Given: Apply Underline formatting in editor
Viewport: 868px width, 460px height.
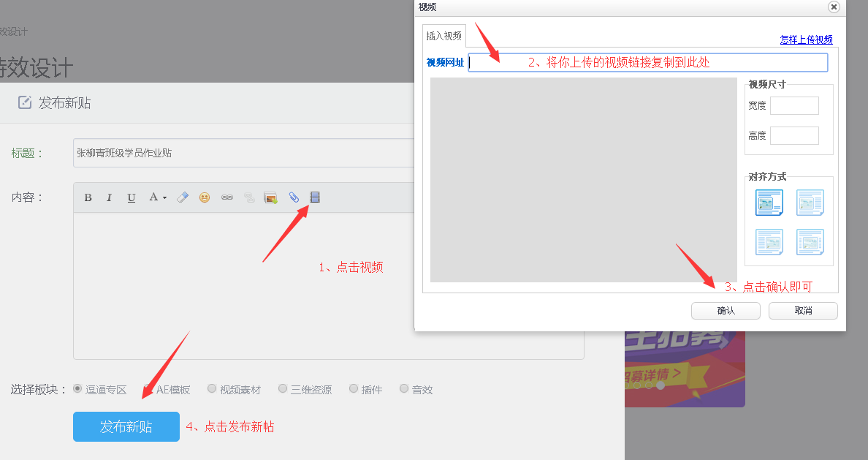Looking at the screenshot, I should pyautogui.click(x=132, y=197).
